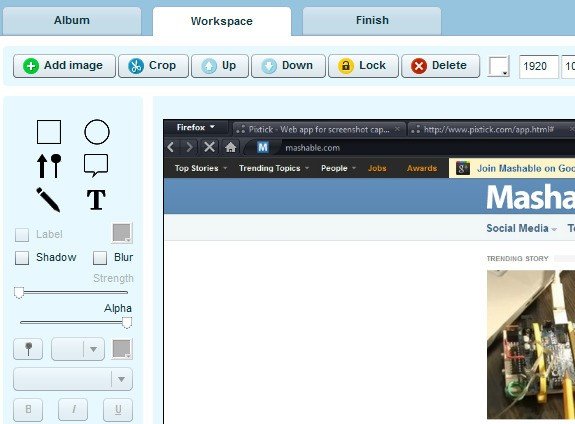Select the arrow and pin tool
Screen dimensions: 575x424
pyautogui.click(x=49, y=166)
